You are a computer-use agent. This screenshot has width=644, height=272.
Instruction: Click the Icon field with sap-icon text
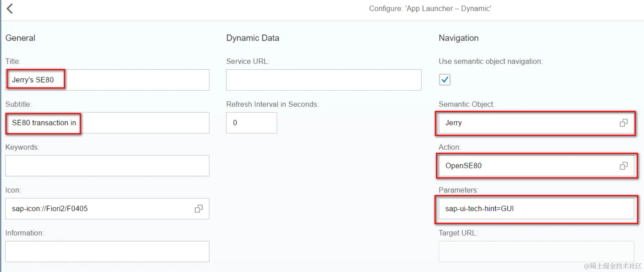107,209
